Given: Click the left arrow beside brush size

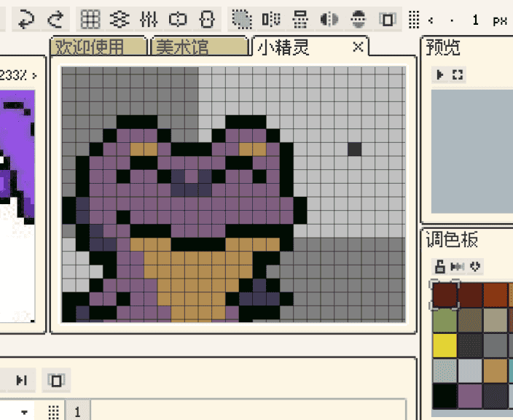Looking at the screenshot, I should [x=431, y=20].
